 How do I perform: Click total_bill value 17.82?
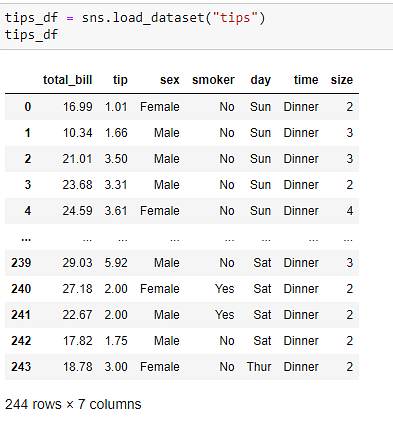pos(78,341)
